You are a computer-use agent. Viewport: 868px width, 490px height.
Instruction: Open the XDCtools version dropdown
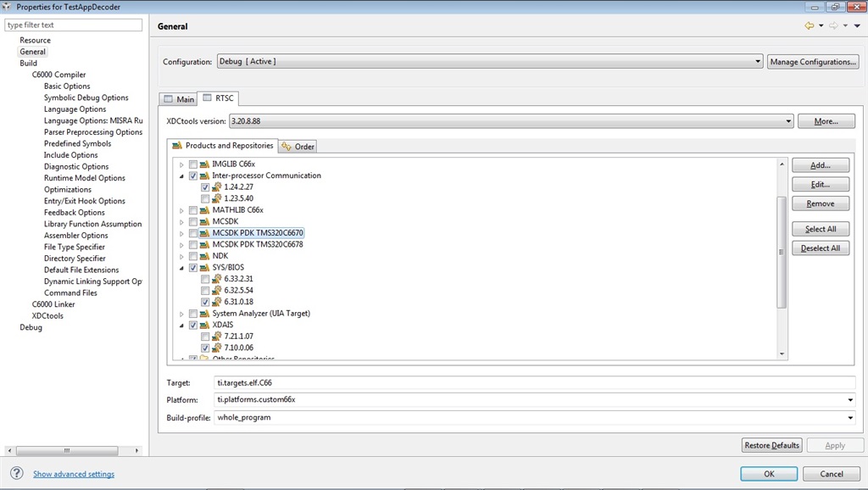tap(511, 121)
